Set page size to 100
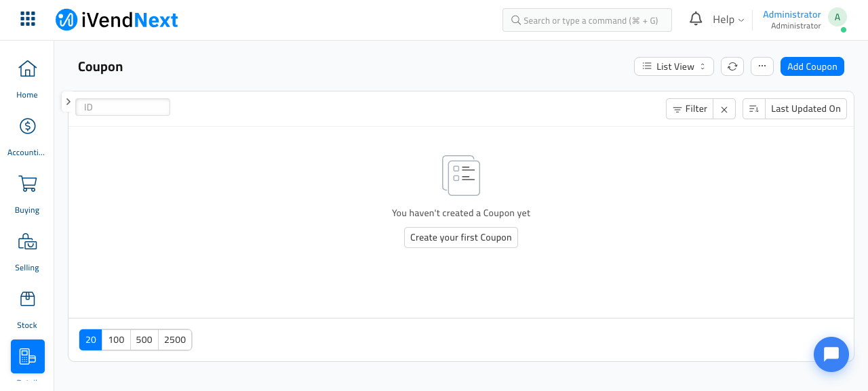 coord(117,340)
